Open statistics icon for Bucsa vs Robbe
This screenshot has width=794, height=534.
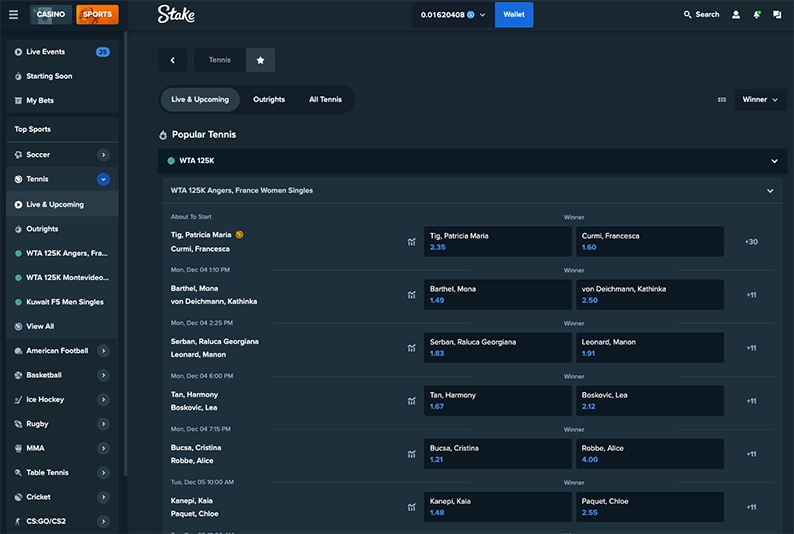tap(411, 454)
